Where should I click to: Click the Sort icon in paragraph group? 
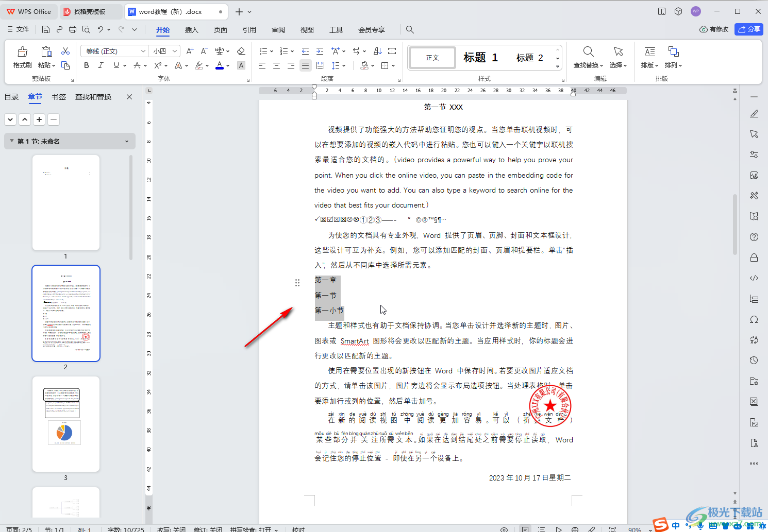(378, 51)
